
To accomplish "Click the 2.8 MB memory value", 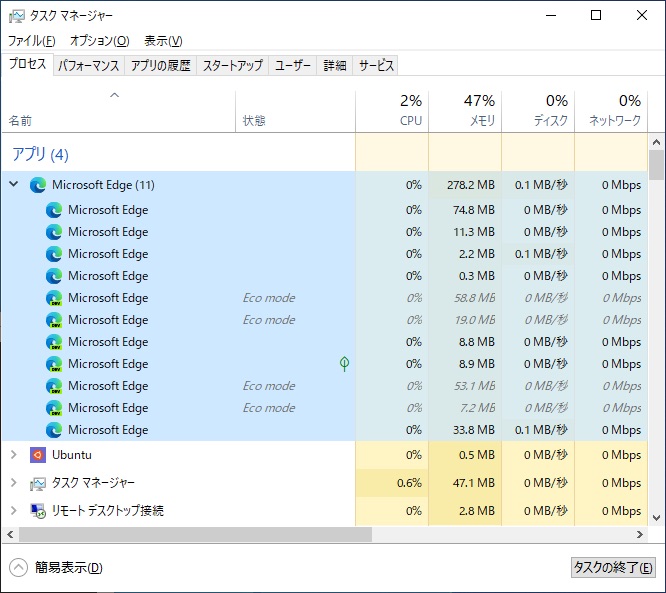I will (477, 511).
